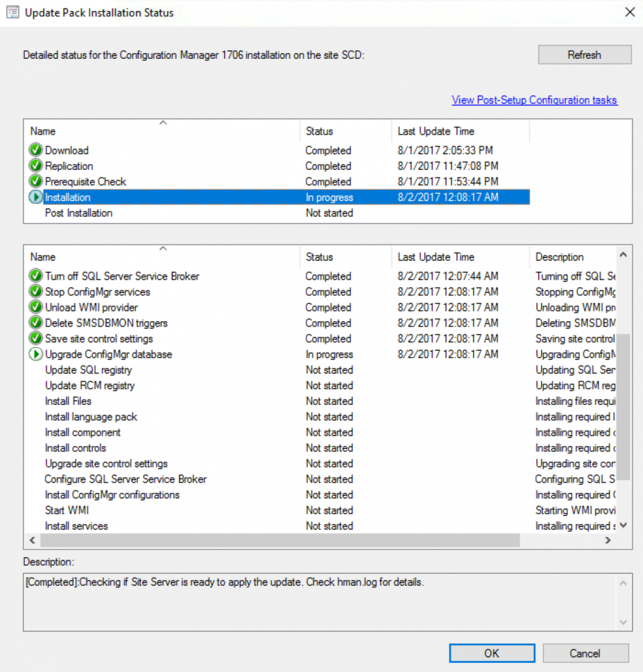Click the in-progress icon beside Installation
This screenshot has width=643, height=672.
pos(35,197)
